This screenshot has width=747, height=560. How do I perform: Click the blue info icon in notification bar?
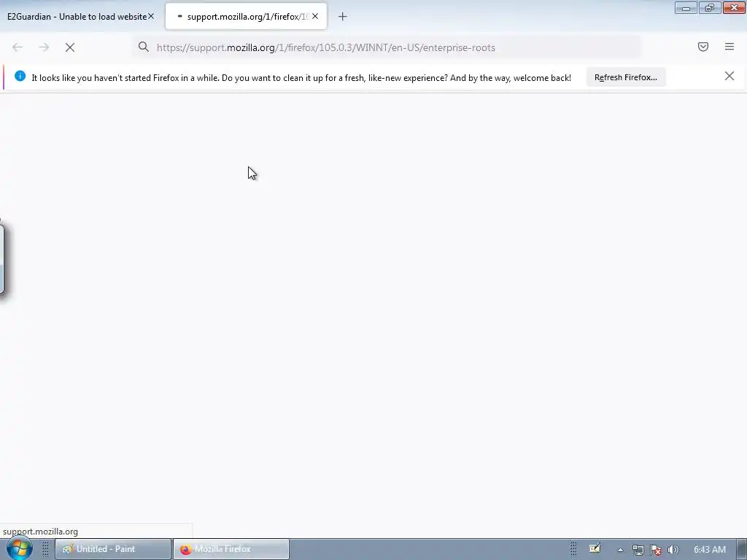click(x=20, y=76)
